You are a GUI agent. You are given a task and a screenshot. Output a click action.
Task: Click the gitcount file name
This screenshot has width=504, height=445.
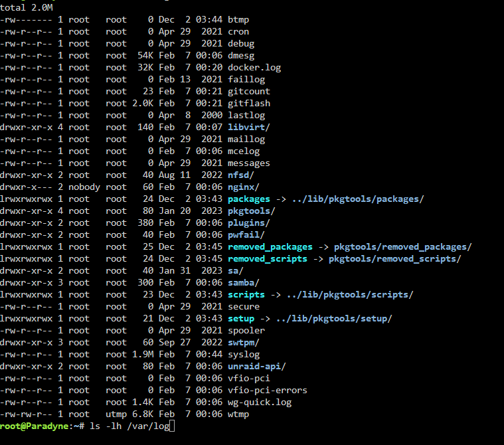[249, 91]
